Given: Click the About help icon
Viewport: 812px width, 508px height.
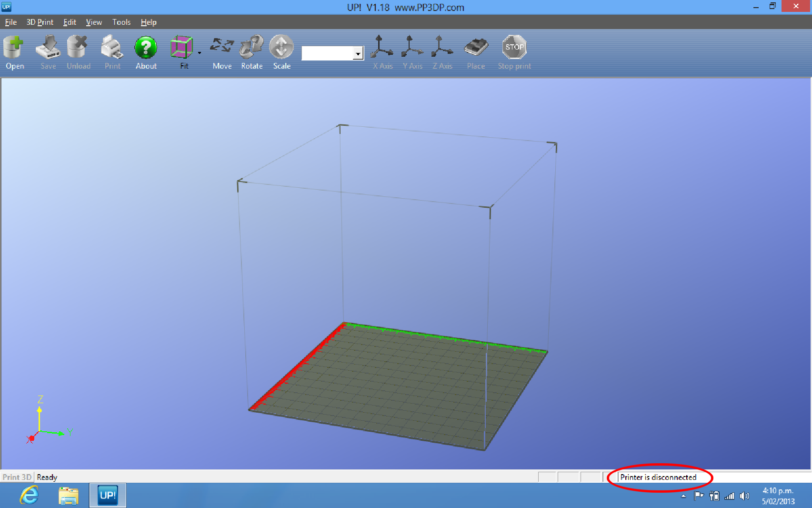Looking at the screenshot, I should (146, 48).
